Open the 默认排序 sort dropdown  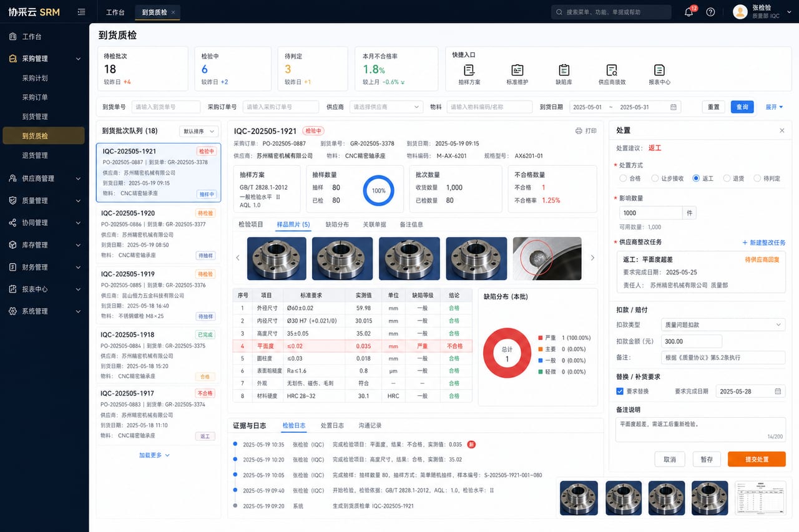click(x=198, y=131)
